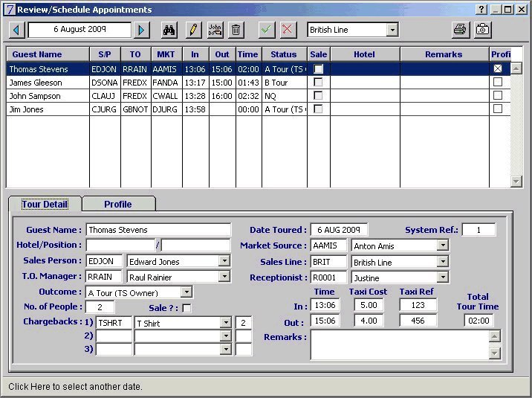Click the Date Toured field '6 AUG 2009'
The image size is (532, 398).
point(339,230)
